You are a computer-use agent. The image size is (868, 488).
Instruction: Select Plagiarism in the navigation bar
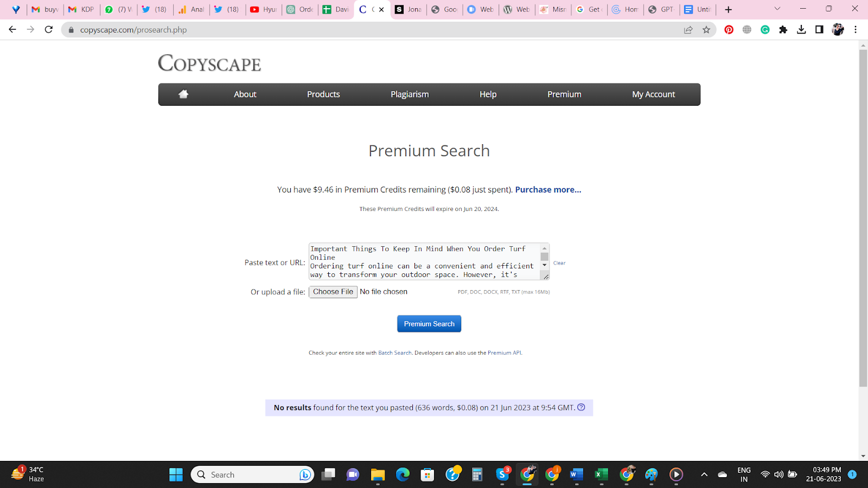(x=410, y=94)
